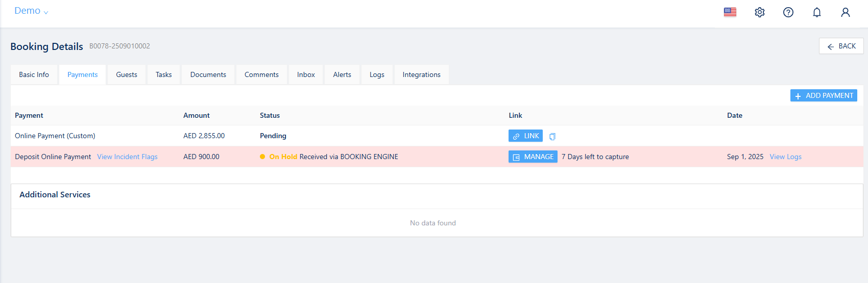868x283 pixels.
Task: Open the Documents tab
Action: coord(208,74)
